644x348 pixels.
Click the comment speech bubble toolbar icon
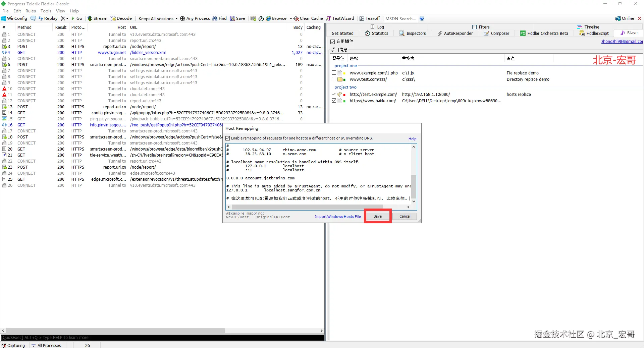click(x=33, y=18)
